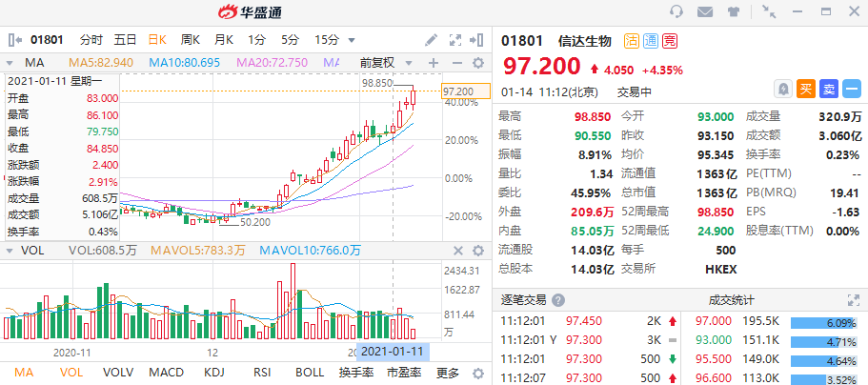868x385 pixels.
Task: Remove stock from watchlist with the blue minus
Action: tap(852, 89)
